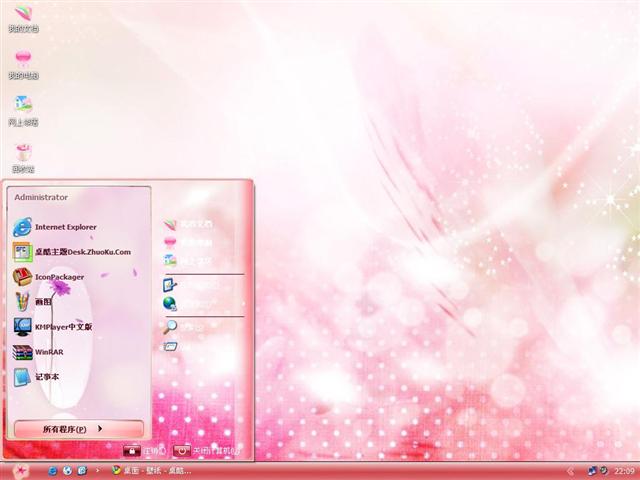The width and height of the screenshot is (640, 480).
Task: Open Search via the magnifying glass icon
Action: (170, 327)
